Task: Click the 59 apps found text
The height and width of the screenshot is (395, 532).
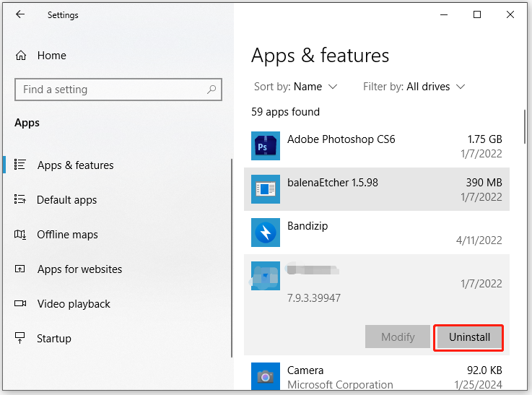Action: coord(285,112)
